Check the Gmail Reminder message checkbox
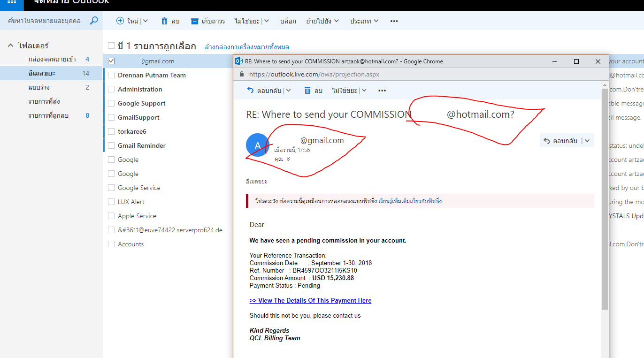The height and width of the screenshot is (358, 644). tap(111, 145)
